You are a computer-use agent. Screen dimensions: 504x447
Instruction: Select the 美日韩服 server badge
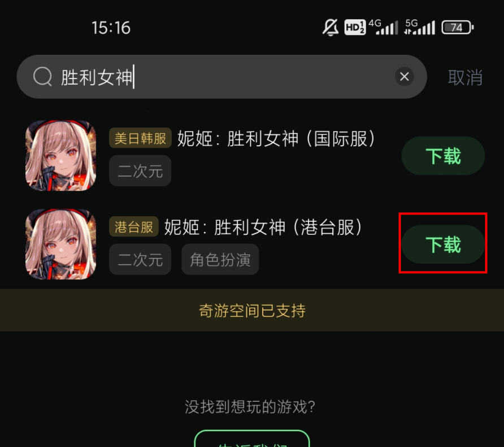(x=140, y=138)
